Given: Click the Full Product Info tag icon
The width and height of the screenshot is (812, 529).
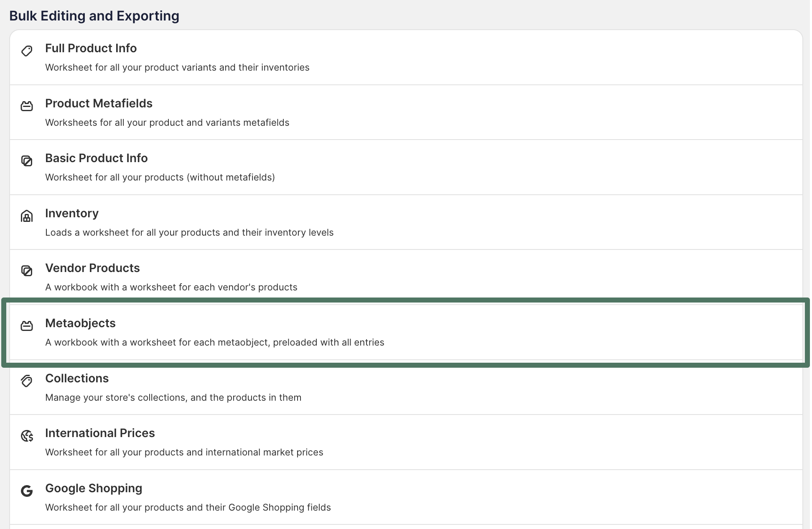Looking at the screenshot, I should pyautogui.click(x=27, y=51).
